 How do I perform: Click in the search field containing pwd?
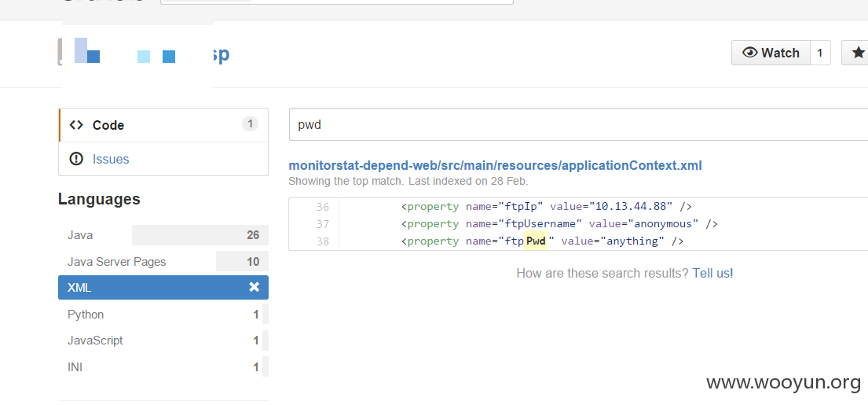[578, 125]
